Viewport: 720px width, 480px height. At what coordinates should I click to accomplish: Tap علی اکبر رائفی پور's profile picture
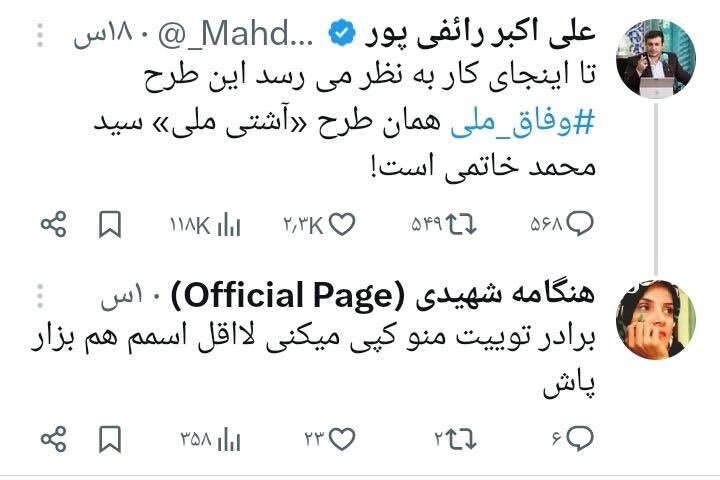point(656,56)
